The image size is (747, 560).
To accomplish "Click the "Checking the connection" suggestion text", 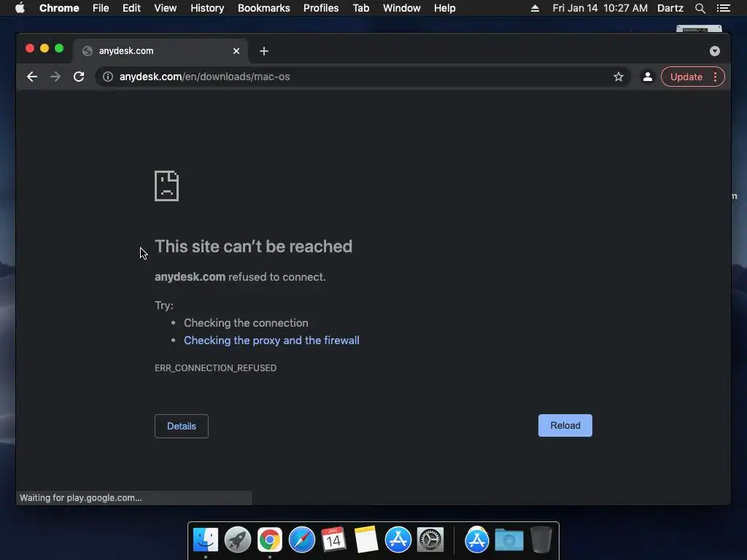I will click(x=246, y=323).
